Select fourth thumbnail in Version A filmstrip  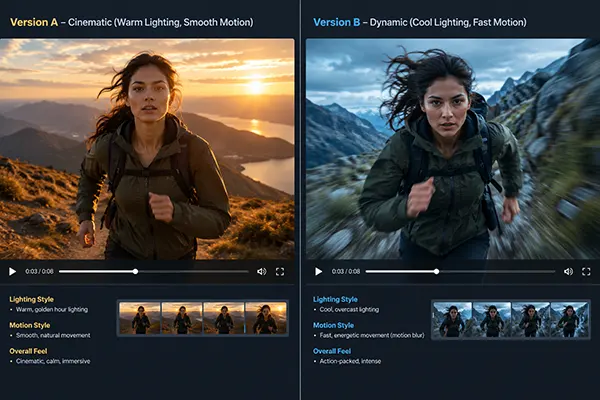[x=266, y=318]
